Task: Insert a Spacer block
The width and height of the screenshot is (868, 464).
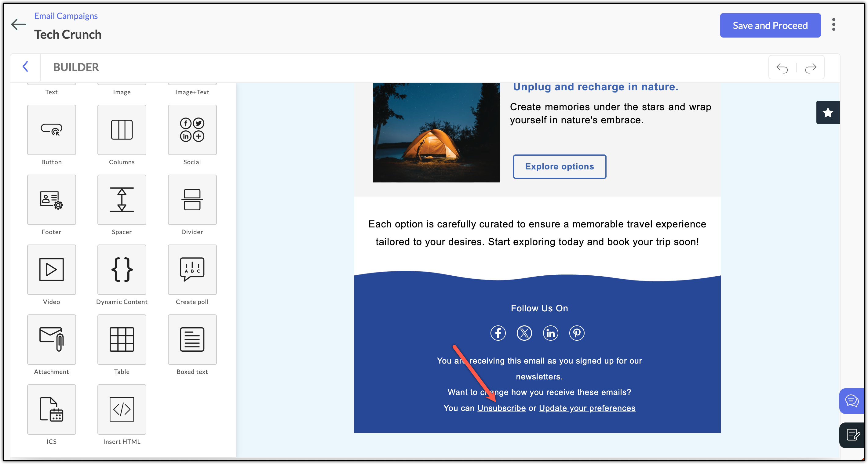Action: point(122,200)
